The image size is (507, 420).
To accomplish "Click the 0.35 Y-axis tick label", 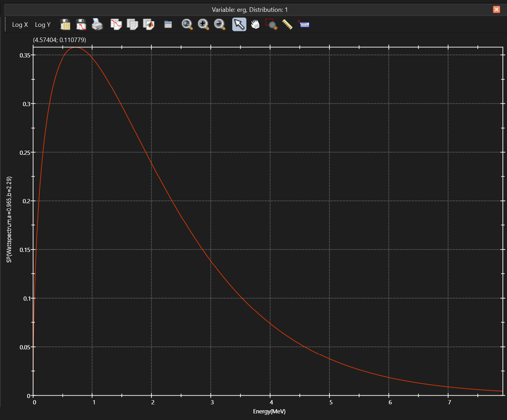I will tap(25, 55).
